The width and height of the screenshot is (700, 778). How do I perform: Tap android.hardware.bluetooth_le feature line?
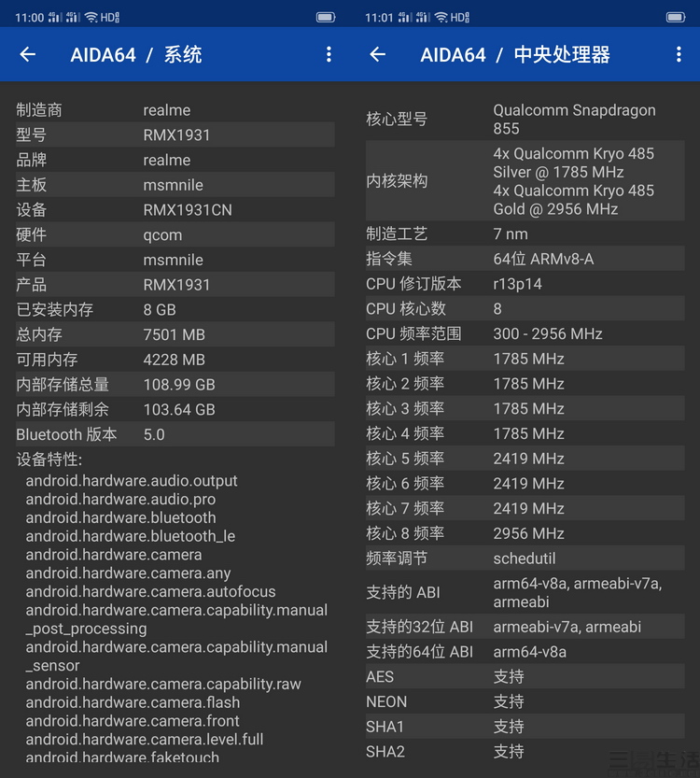click(131, 536)
